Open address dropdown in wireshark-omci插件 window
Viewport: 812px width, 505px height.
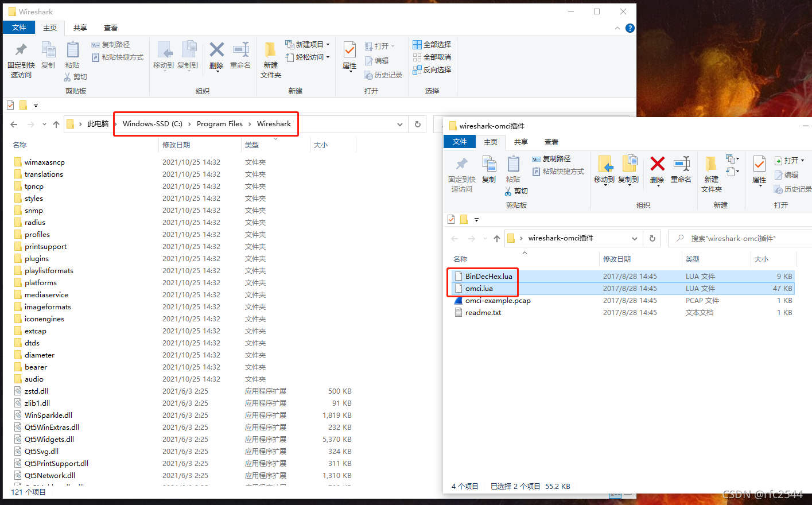[x=634, y=238]
